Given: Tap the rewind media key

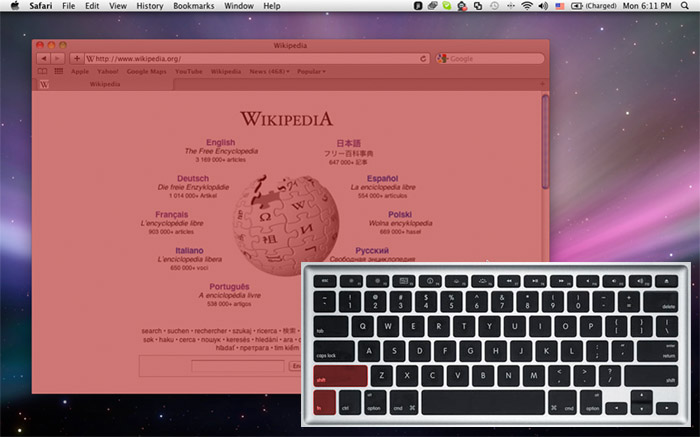Looking at the screenshot, I should point(508,281).
